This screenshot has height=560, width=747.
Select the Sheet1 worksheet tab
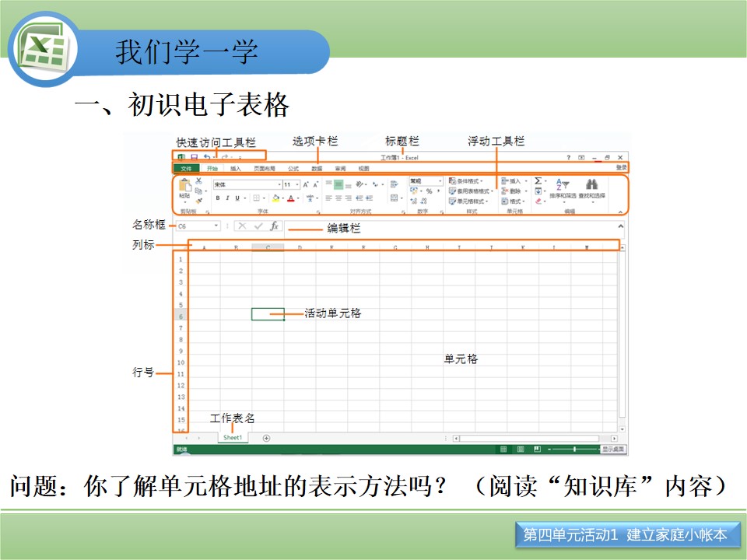tap(233, 438)
